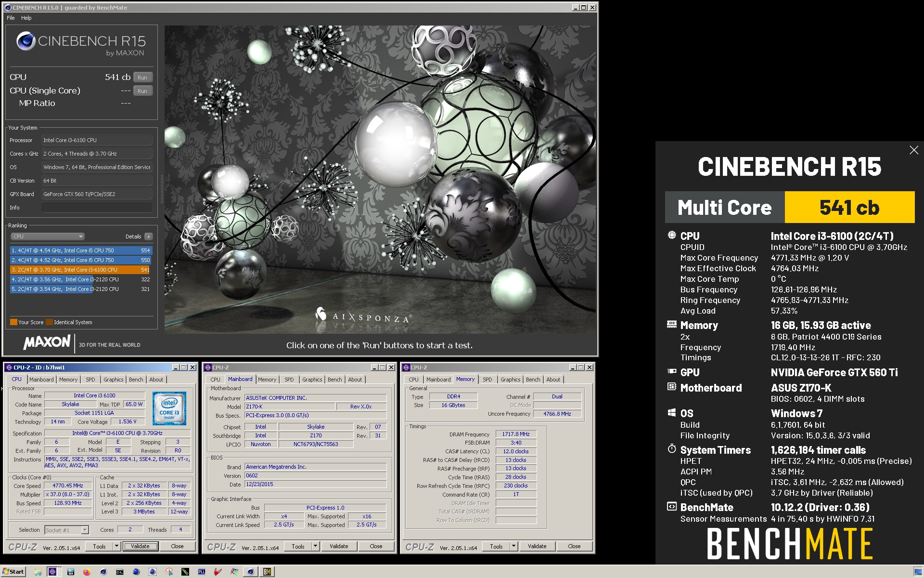This screenshot has width=924, height=578.
Task: Click BIOS Version value 0602 in CPU-Z
Action: [315, 475]
